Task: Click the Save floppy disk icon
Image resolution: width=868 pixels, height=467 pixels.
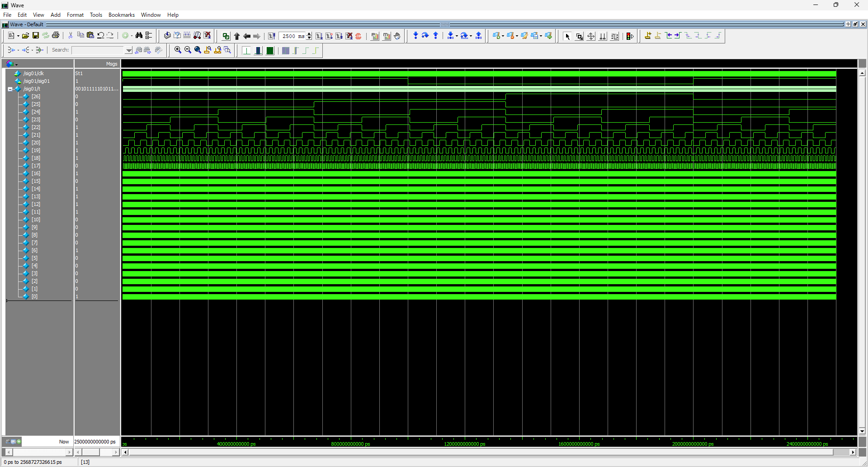Action: coord(35,36)
